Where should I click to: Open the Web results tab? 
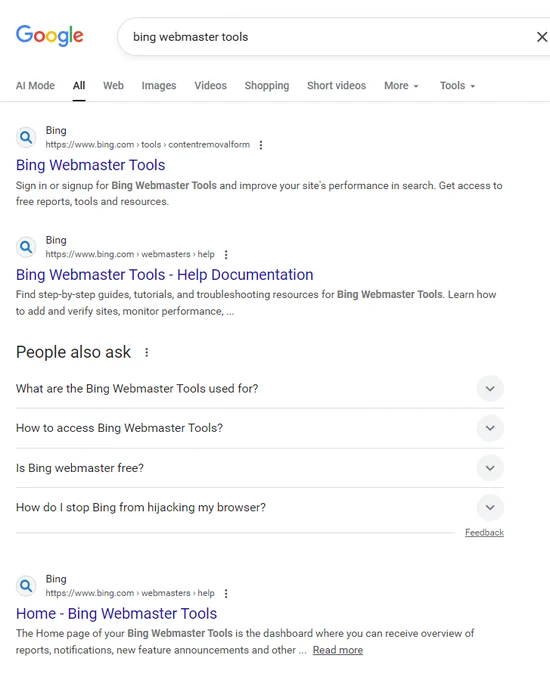(x=113, y=85)
